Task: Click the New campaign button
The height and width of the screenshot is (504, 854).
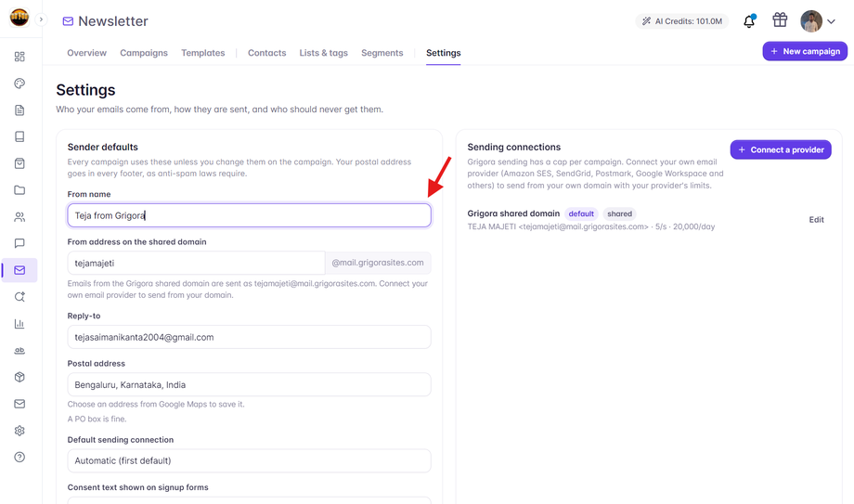Action: 805,51
